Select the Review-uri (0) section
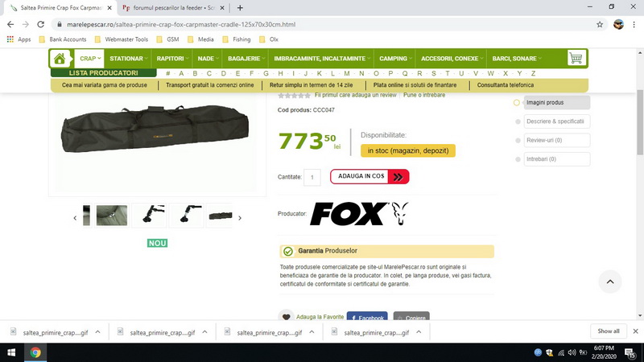 pyautogui.click(x=556, y=140)
